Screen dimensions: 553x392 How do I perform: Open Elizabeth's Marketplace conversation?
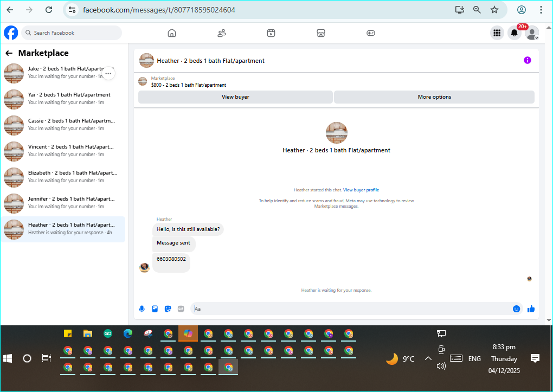coord(63,177)
